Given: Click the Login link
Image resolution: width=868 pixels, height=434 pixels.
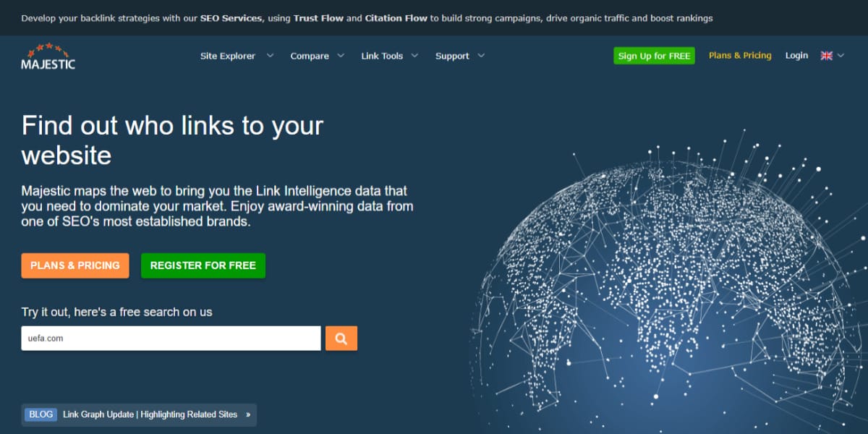Looking at the screenshot, I should coord(796,56).
